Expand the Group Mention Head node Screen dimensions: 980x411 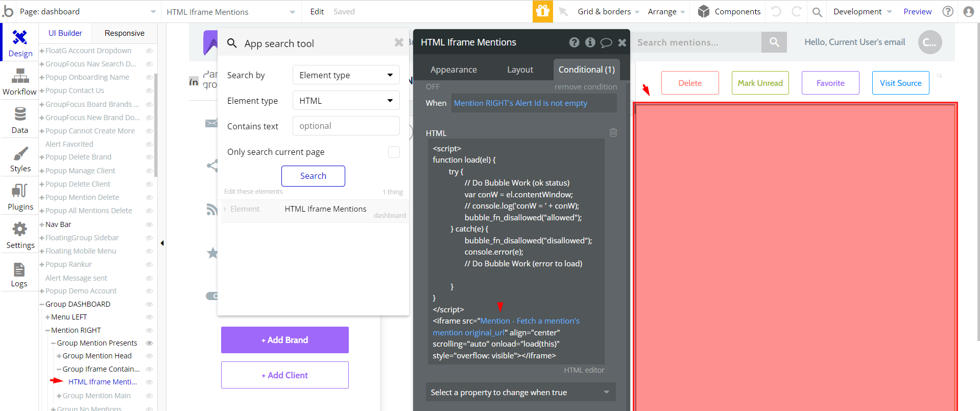click(x=59, y=356)
